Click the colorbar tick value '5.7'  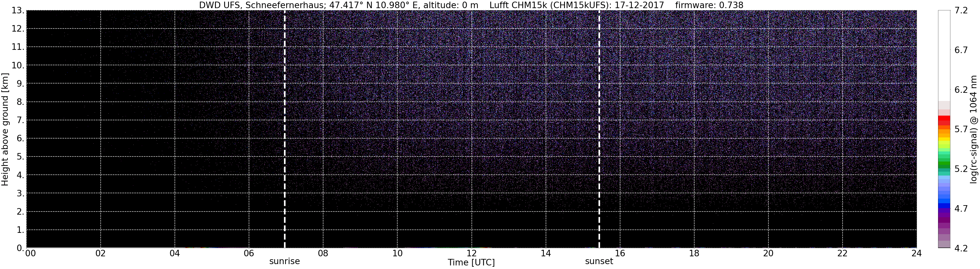coord(961,130)
